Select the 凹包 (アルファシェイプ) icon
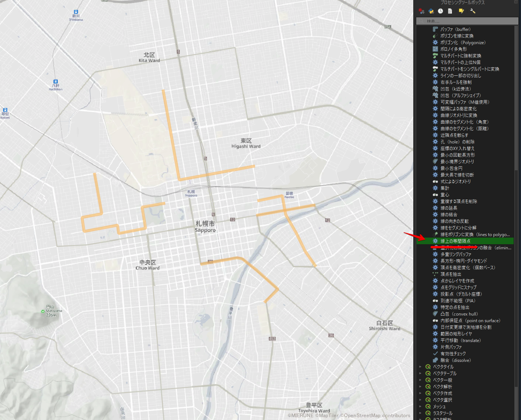The height and width of the screenshot is (420, 521). (x=435, y=95)
